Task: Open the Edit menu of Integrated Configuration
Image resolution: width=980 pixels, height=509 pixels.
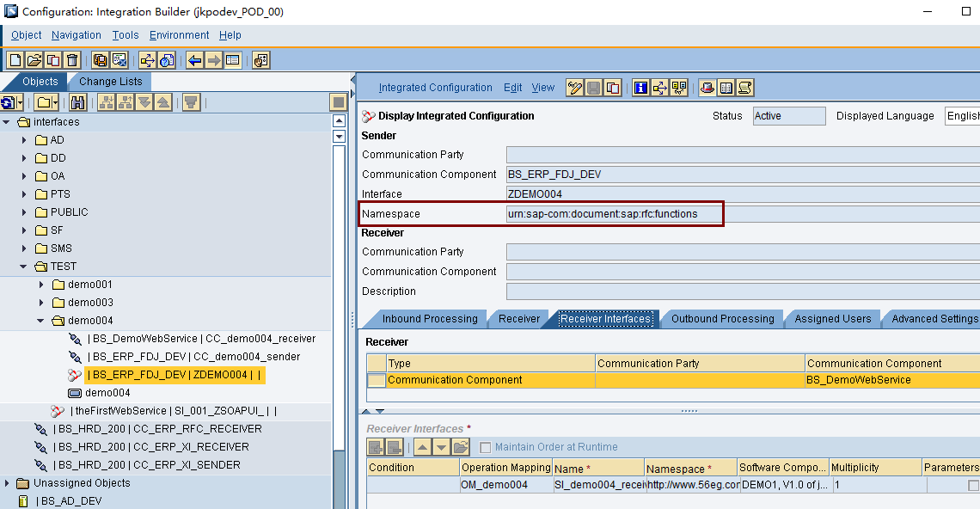Action: 512,87
